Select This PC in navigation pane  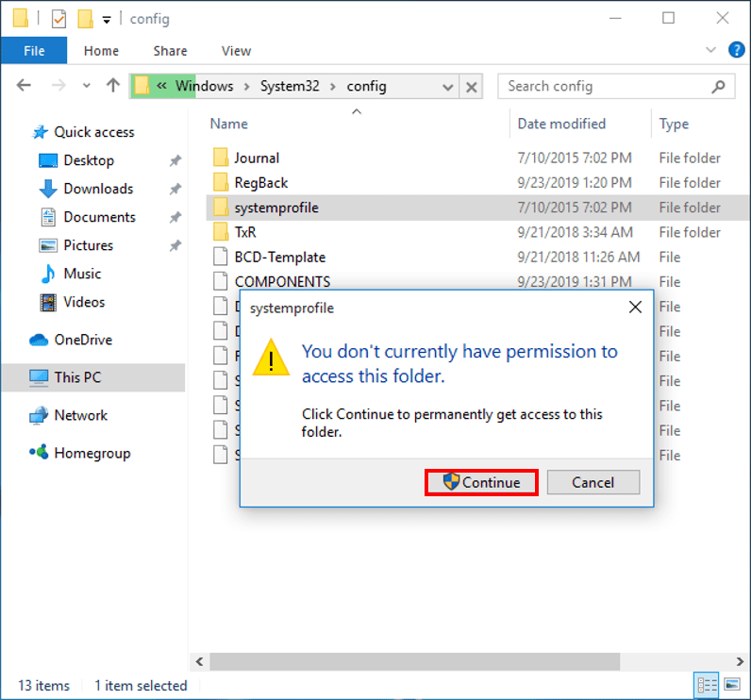93,377
